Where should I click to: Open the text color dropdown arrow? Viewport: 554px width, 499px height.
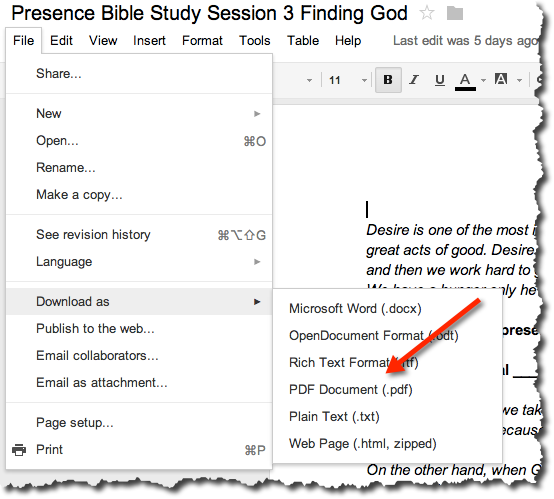pos(483,81)
